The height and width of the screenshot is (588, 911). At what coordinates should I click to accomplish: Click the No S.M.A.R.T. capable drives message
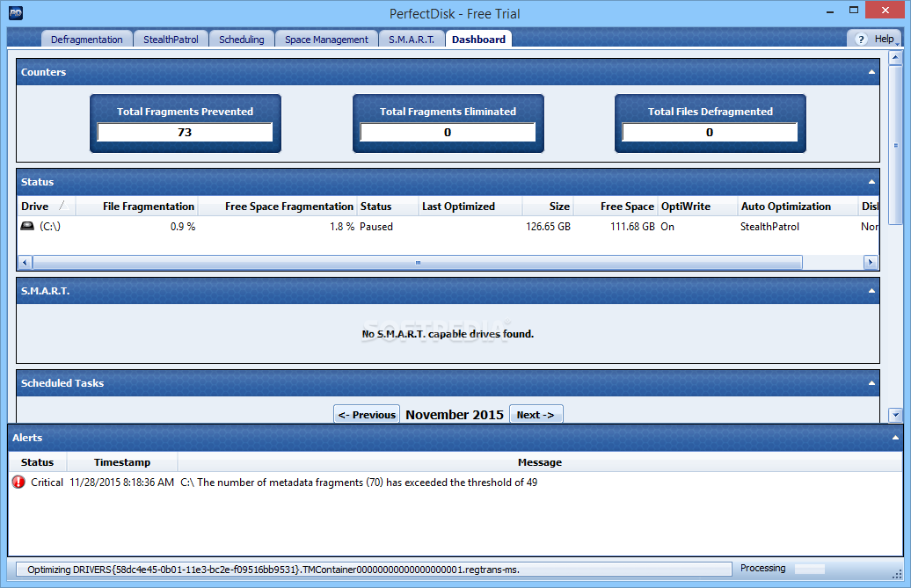click(x=448, y=334)
